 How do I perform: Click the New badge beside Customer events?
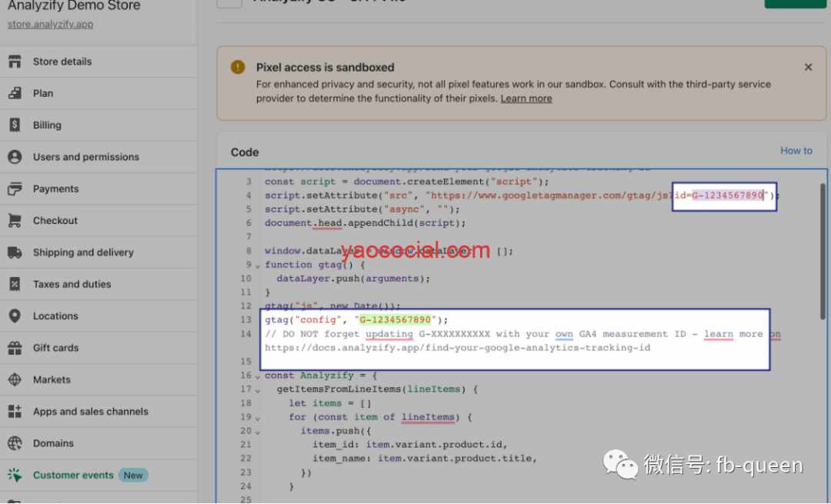(133, 476)
